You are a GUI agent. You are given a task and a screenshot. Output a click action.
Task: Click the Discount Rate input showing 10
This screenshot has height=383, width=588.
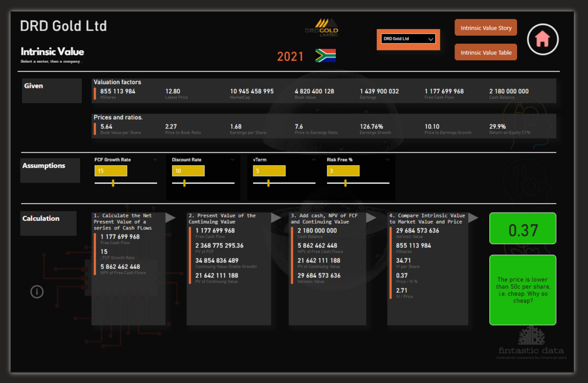pyautogui.click(x=188, y=171)
